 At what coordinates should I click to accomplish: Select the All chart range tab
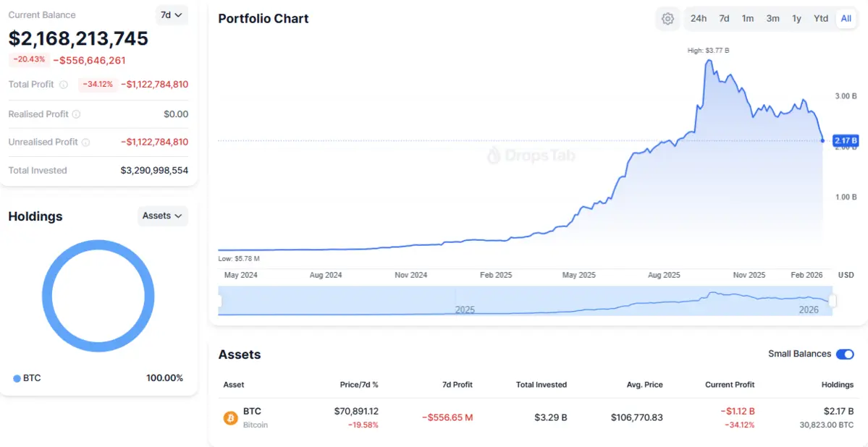pos(846,19)
